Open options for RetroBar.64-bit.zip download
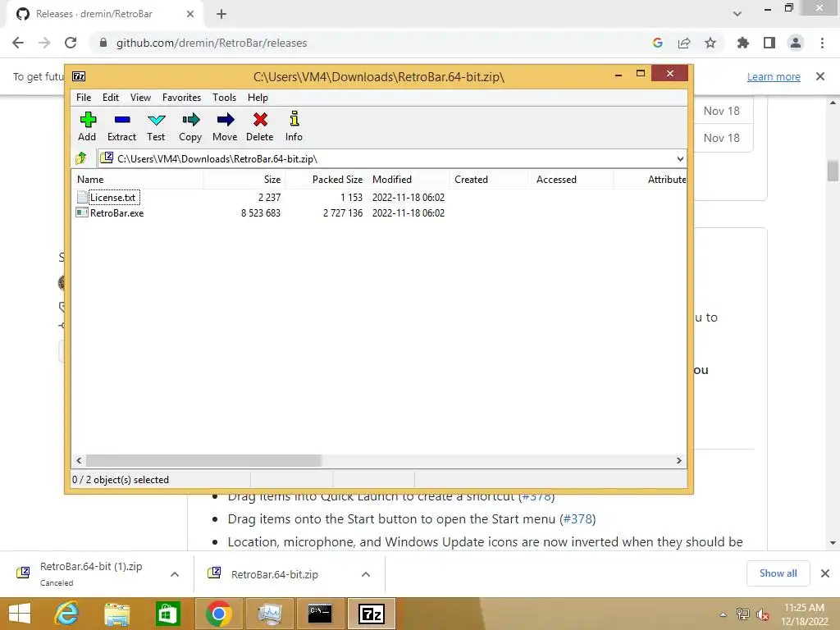 point(366,574)
